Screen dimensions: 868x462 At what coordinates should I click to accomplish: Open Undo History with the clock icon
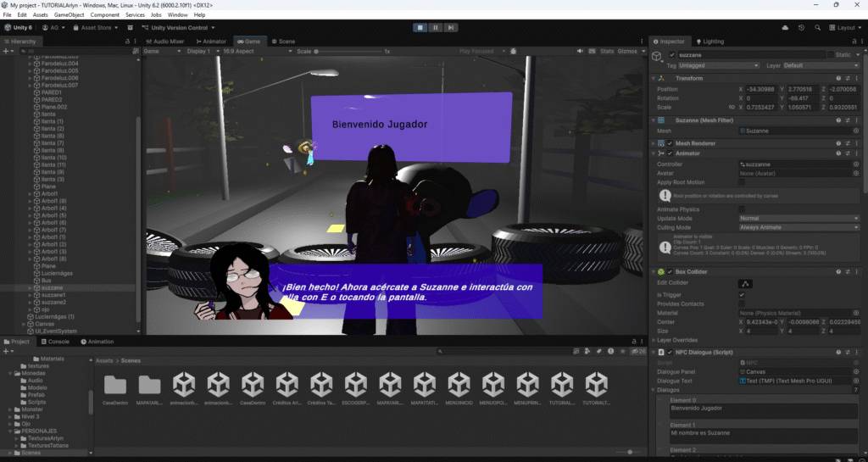[801, 27]
